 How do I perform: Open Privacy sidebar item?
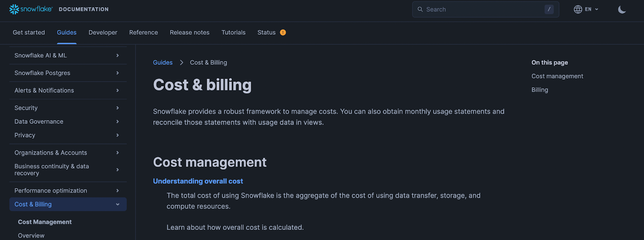click(x=25, y=135)
